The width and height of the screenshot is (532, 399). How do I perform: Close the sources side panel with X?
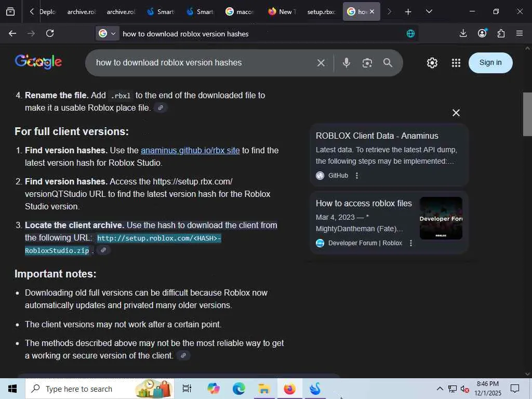click(x=456, y=113)
